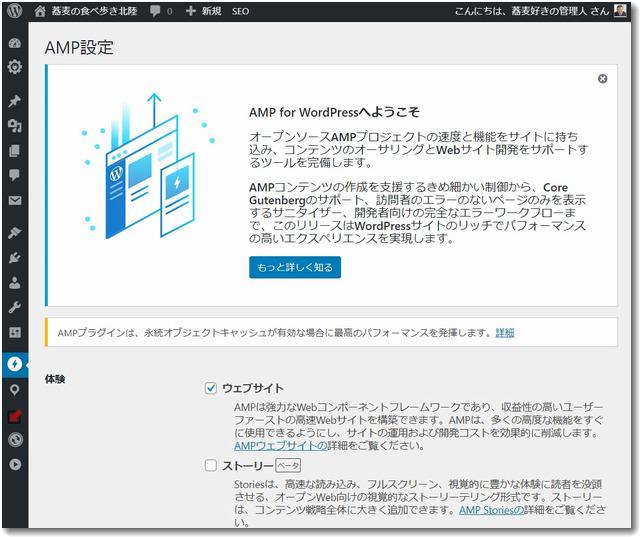Image resolution: width=640 pixels, height=537 pixels.
Task: Click the house icon in admin bar
Action: coord(40,11)
